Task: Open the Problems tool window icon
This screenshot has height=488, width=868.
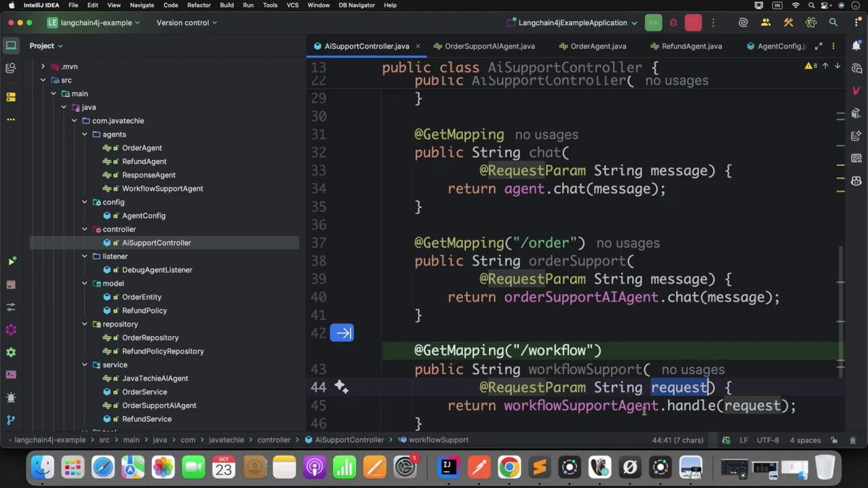Action: [x=11, y=397]
